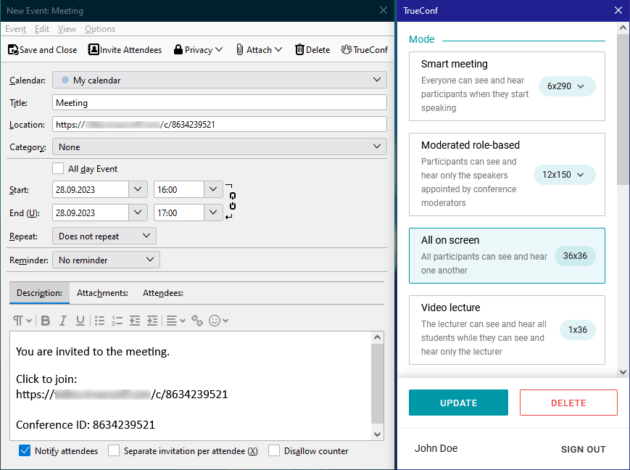Open the 12x150 size dropdown in Moderated role-based
This screenshot has width=630, height=470.
[564, 175]
